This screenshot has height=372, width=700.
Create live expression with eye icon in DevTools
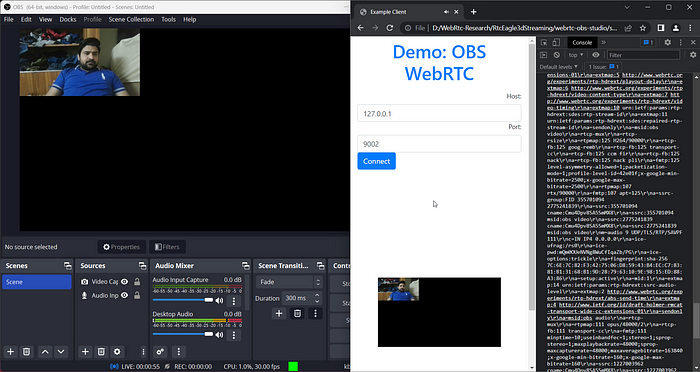pyautogui.click(x=596, y=55)
